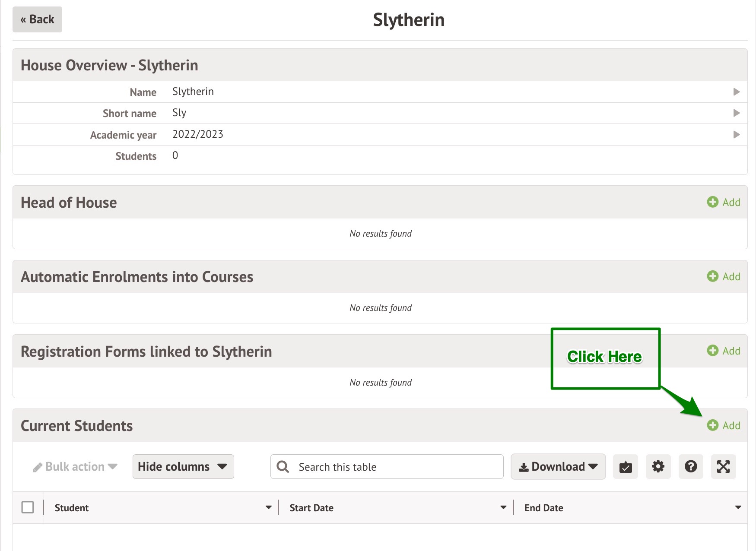Add an automatic course enrolment
The height and width of the screenshot is (551, 756).
click(724, 276)
